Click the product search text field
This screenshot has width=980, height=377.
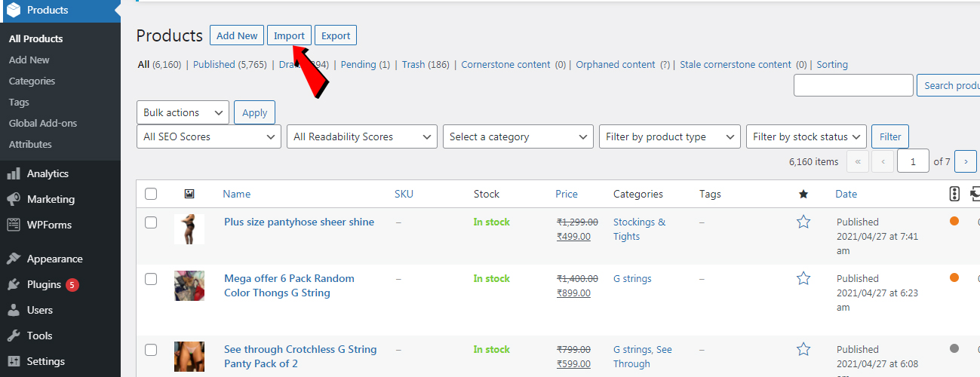point(853,85)
